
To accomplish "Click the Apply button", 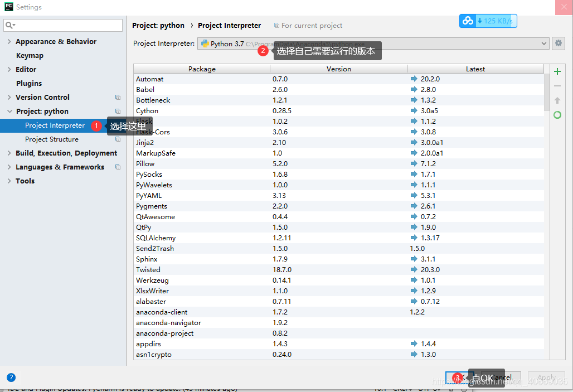I will click(546, 378).
